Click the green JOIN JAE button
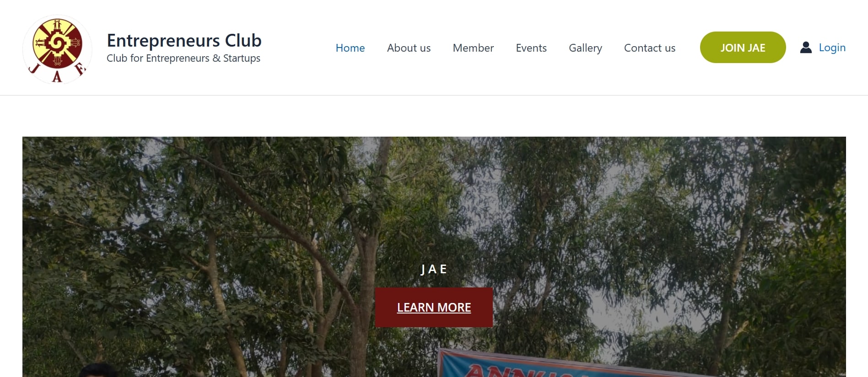The height and width of the screenshot is (377, 868). tap(743, 48)
